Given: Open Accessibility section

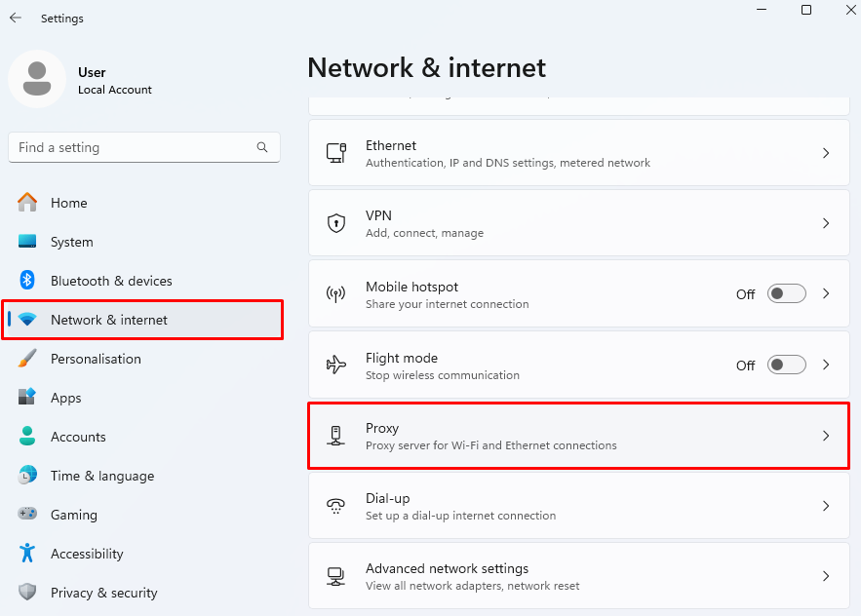Looking at the screenshot, I should (144, 554).
